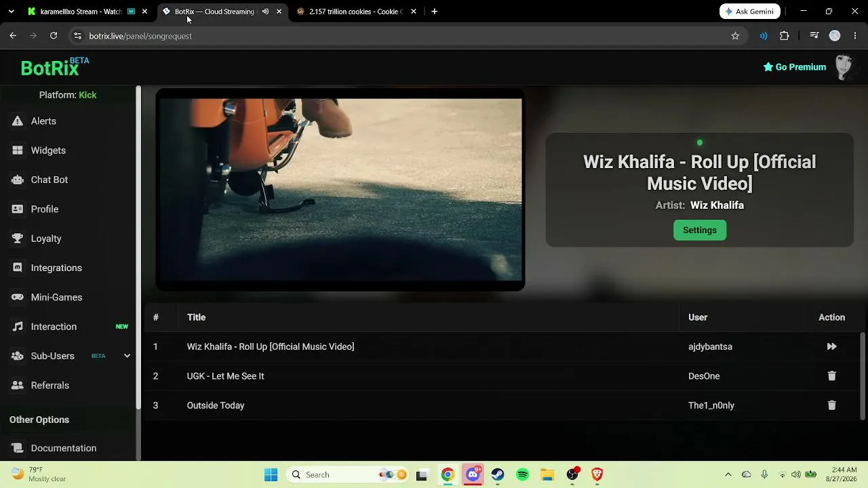868x488 pixels.
Task: Open a new browser tab
Action: (435, 12)
